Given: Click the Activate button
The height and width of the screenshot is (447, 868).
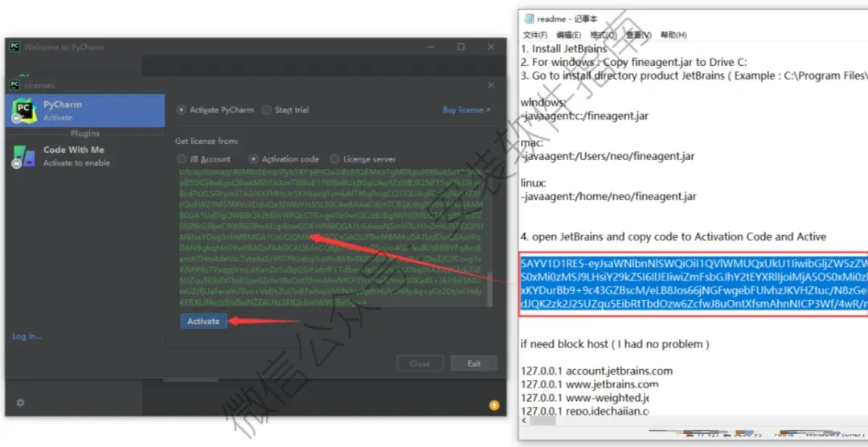Looking at the screenshot, I should pos(203,322).
